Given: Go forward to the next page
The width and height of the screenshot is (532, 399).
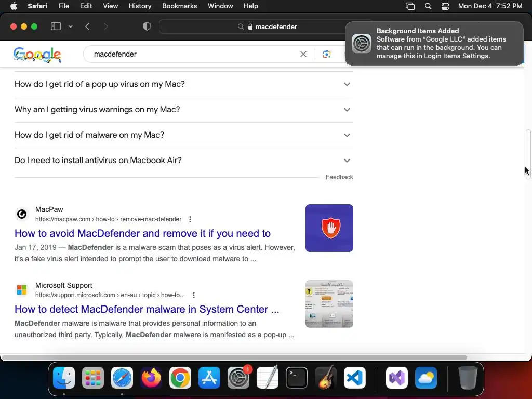Looking at the screenshot, I should click(105, 26).
